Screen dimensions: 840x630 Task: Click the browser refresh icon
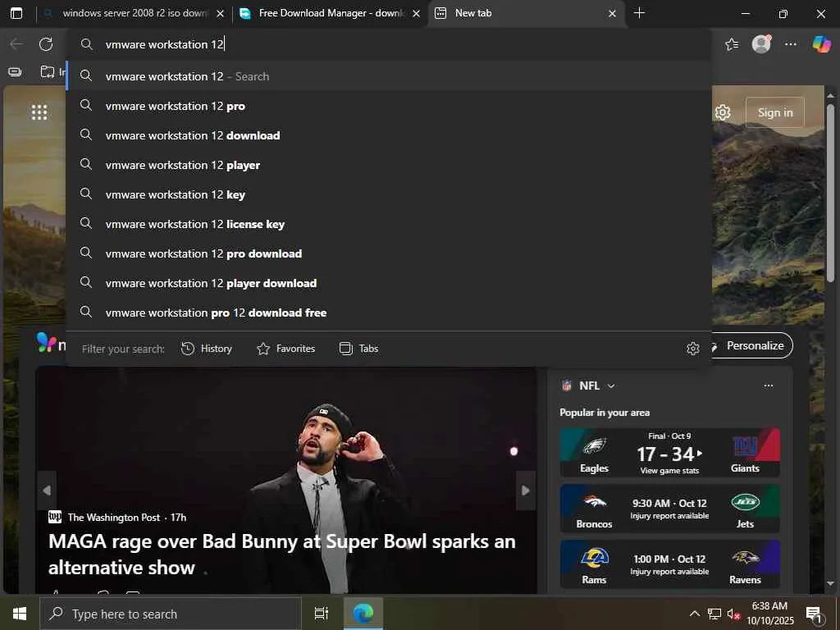(46, 44)
